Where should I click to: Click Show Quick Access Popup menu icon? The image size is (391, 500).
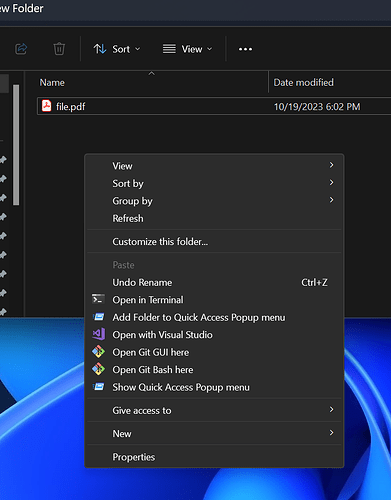tap(99, 387)
